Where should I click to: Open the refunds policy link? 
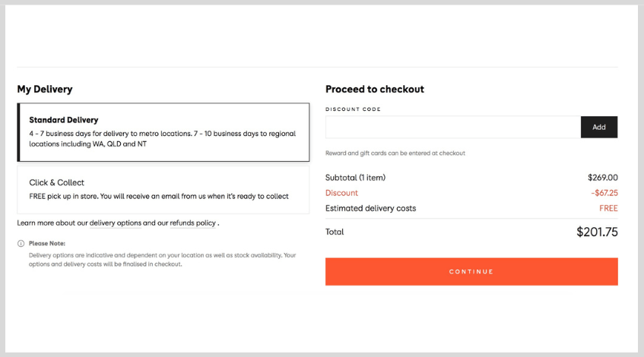(192, 223)
